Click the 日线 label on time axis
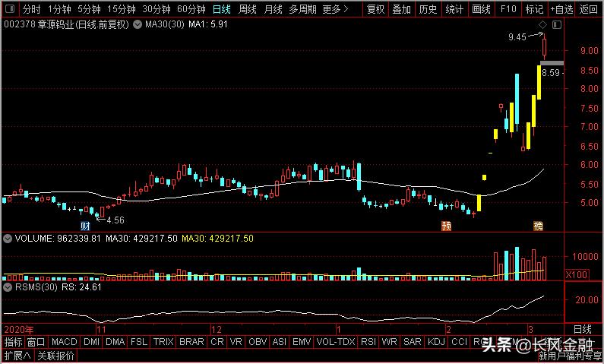Screen dimensions: 604x364 582,329
